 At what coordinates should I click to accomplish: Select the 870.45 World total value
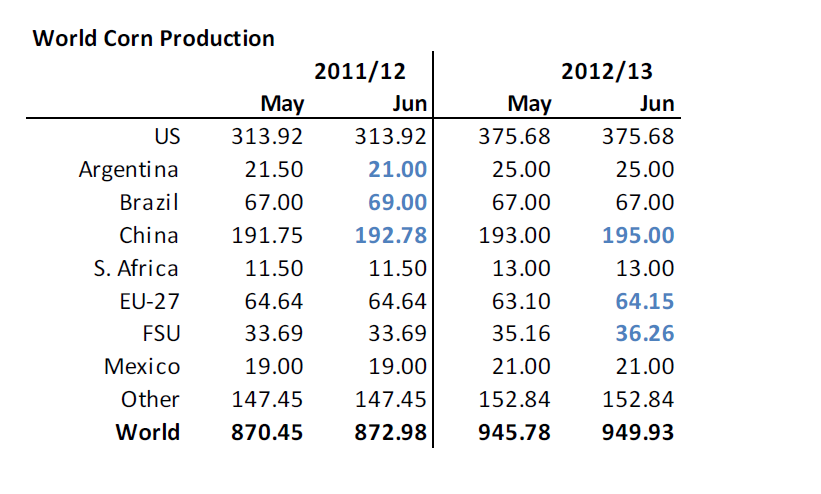pos(267,432)
